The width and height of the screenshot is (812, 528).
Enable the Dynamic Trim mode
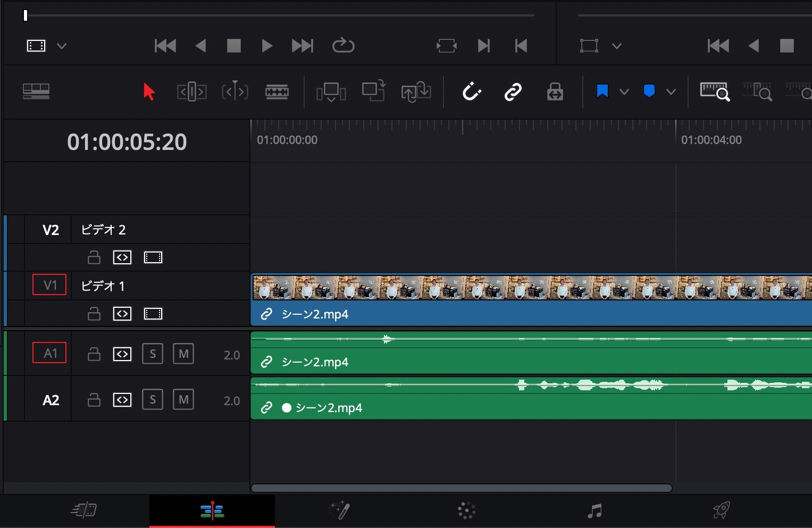pyautogui.click(x=235, y=91)
